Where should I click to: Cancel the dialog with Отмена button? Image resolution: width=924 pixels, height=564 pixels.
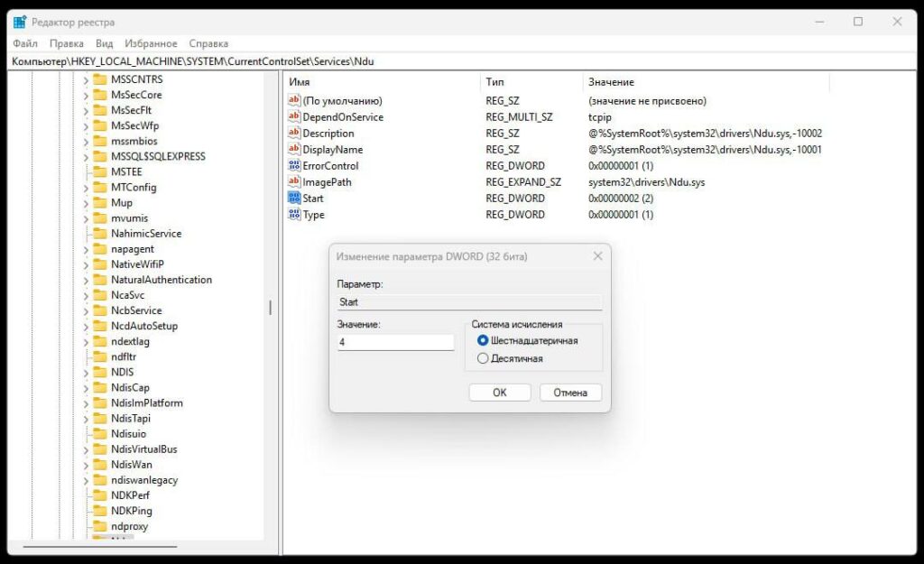coord(570,393)
